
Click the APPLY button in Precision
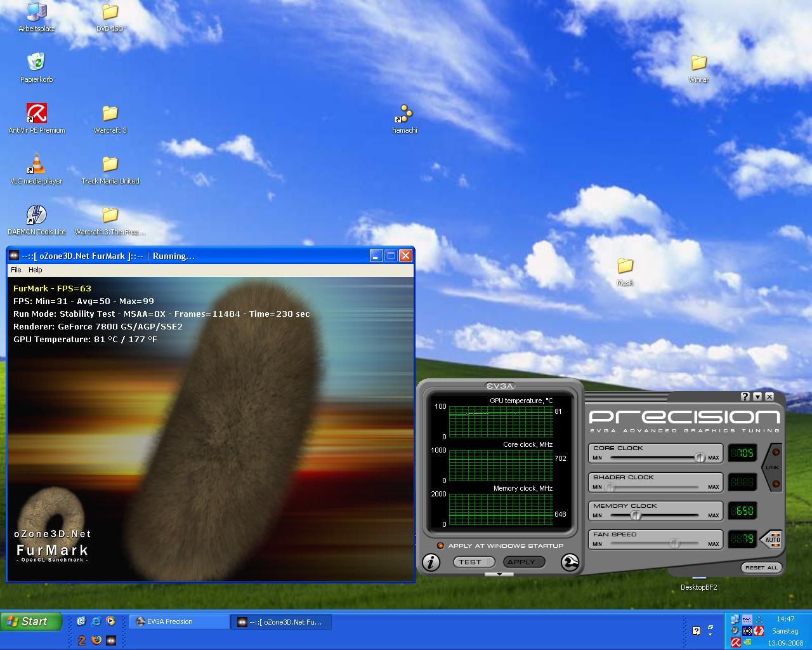(x=524, y=562)
